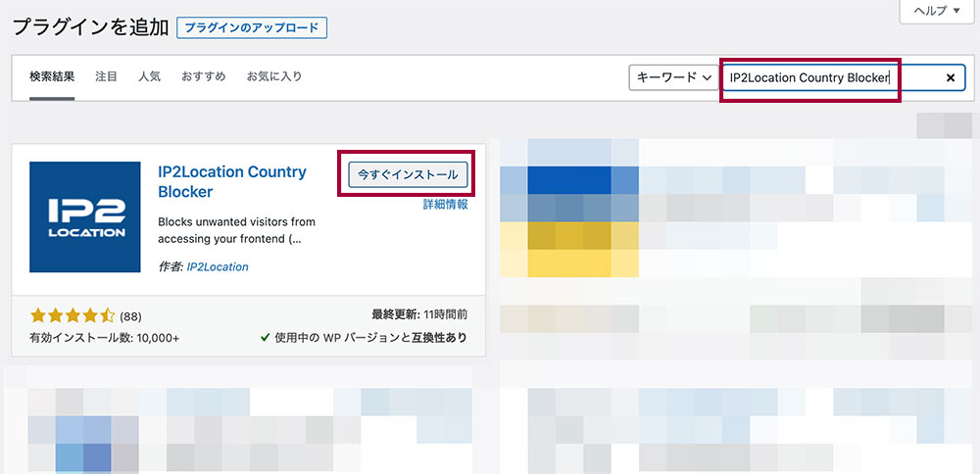The image size is (980, 474).
Task: Click the first gold rating star
Action: tap(38, 315)
